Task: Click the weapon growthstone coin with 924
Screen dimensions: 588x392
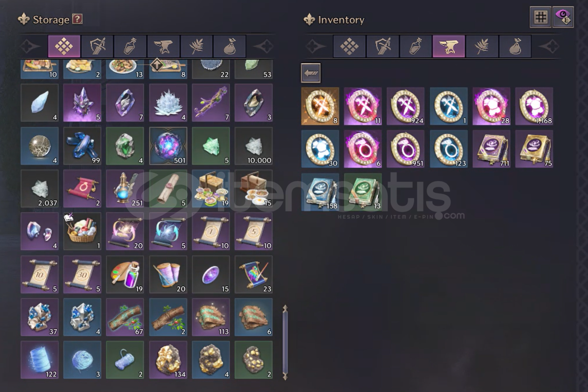Action: click(406, 106)
